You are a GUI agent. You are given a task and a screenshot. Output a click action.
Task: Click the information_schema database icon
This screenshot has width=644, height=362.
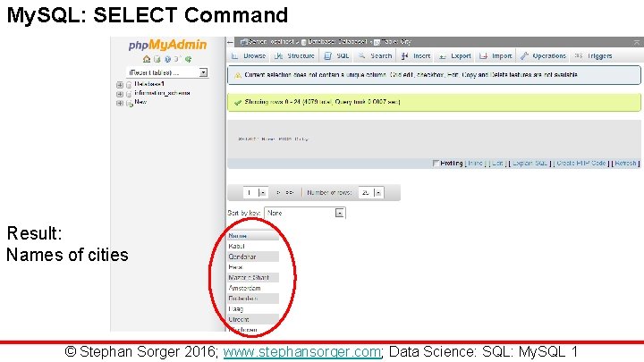point(129,94)
